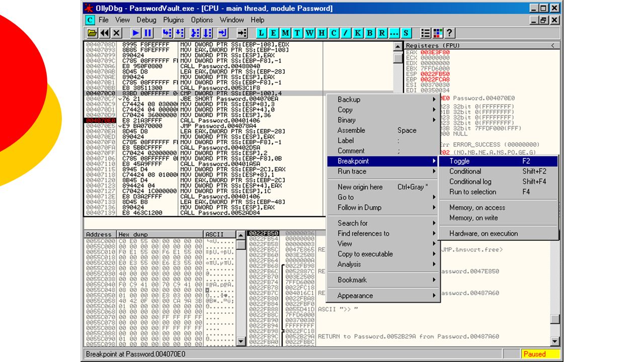Open the File menu
The image size is (644, 362).
(104, 20)
